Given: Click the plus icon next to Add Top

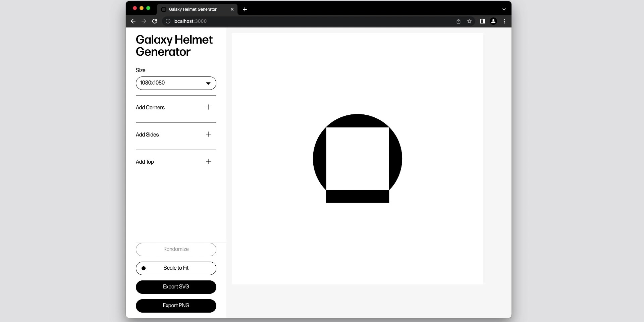Looking at the screenshot, I should [x=208, y=161].
